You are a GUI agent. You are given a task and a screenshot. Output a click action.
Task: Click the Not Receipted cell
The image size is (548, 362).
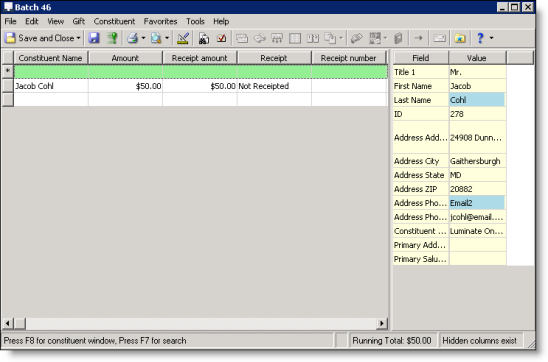coord(274,86)
